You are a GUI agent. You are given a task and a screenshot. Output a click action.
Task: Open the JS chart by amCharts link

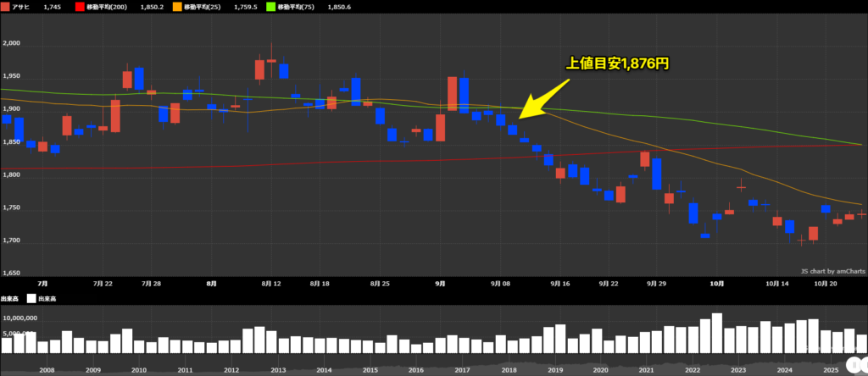click(x=832, y=271)
